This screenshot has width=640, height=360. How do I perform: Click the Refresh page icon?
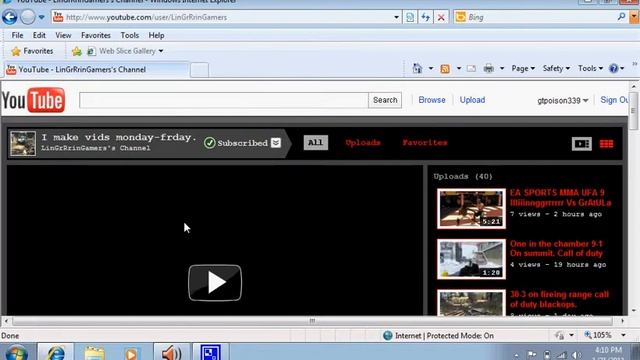click(x=425, y=17)
